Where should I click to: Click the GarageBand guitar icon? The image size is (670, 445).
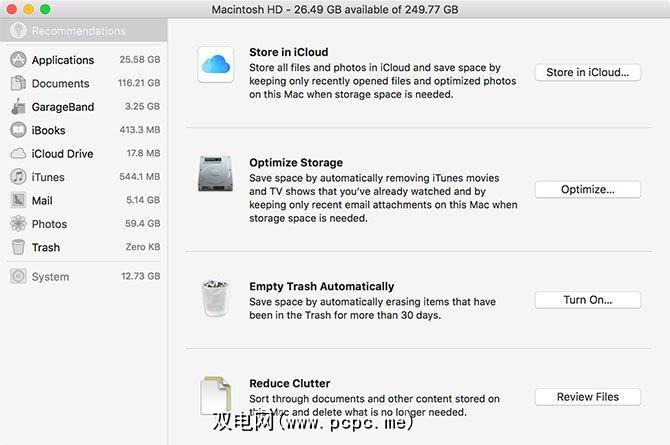pos(18,106)
